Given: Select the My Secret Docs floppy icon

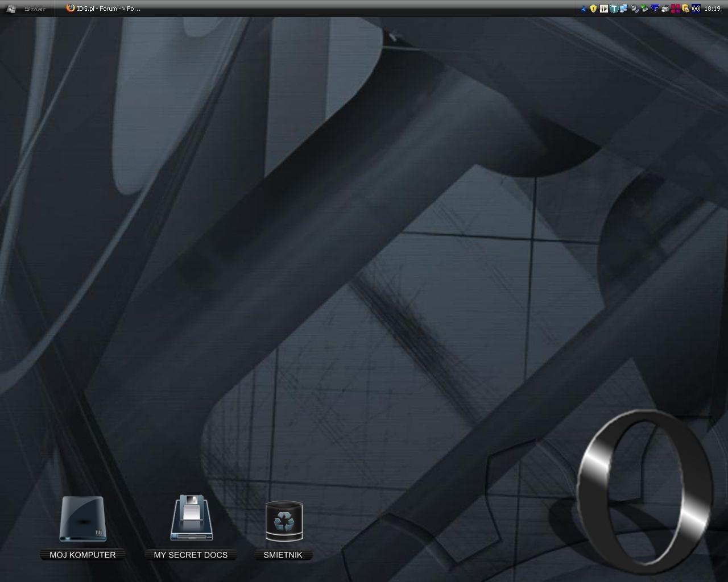Looking at the screenshot, I should [192, 517].
